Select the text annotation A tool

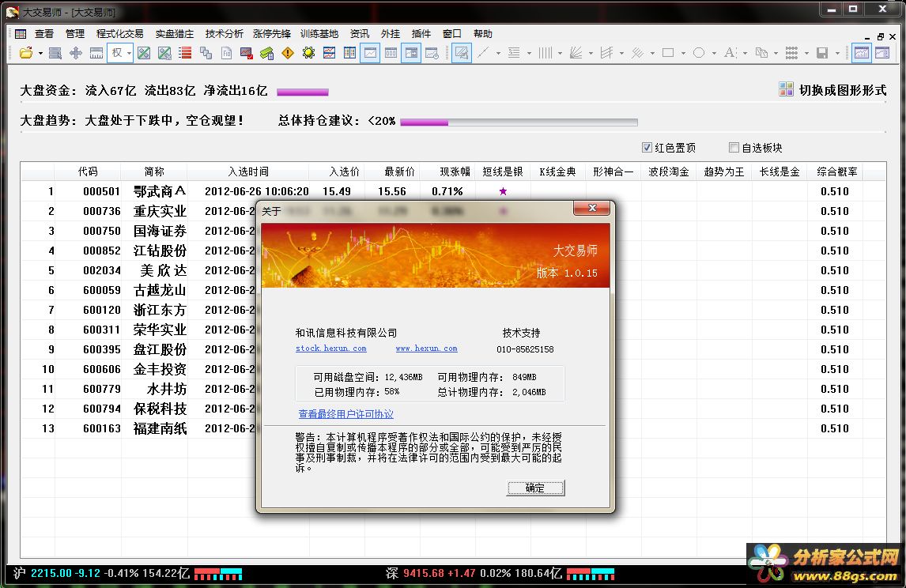(x=730, y=53)
